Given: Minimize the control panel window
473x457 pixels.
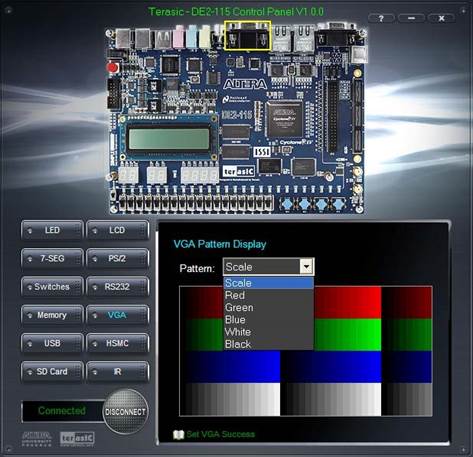Looking at the screenshot, I should pyautogui.click(x=411, y=18).
